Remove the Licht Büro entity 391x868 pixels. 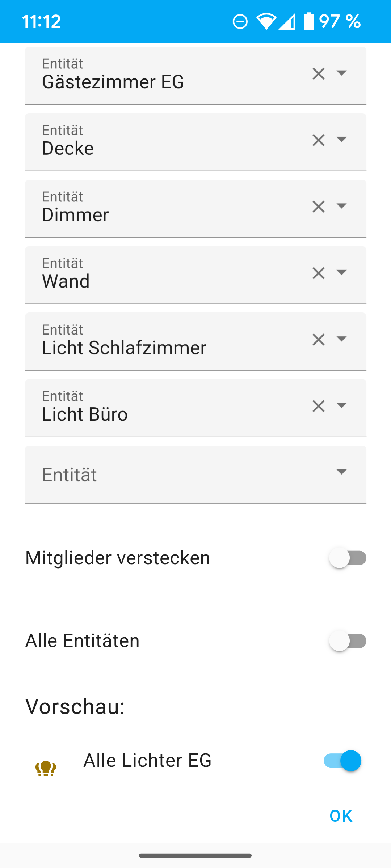click(x=318, y=406)
